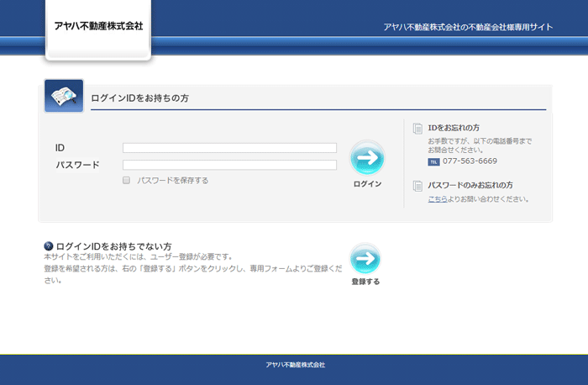
Task: Click the document icon beside IDをお忘れの方
Action: (417, 129)
